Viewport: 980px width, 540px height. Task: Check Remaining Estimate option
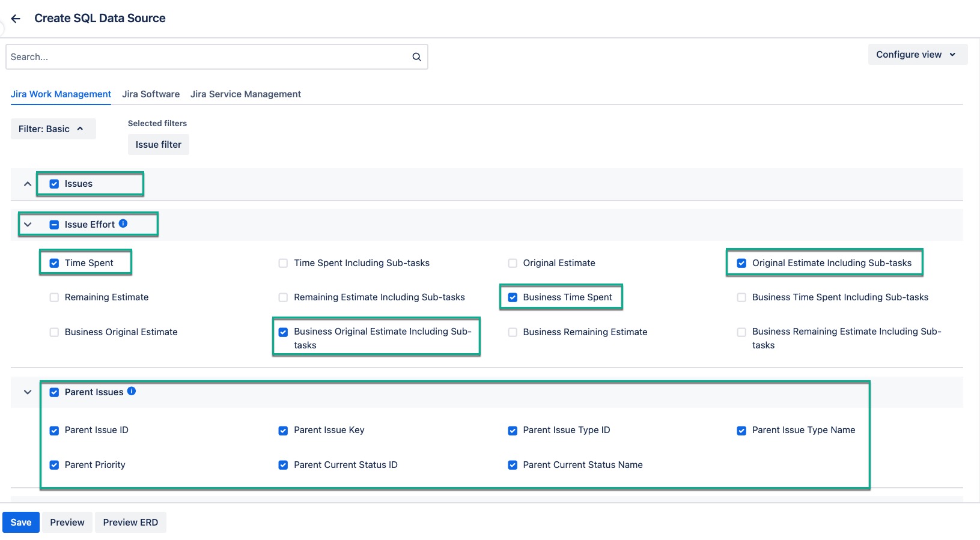coord(54,297)
